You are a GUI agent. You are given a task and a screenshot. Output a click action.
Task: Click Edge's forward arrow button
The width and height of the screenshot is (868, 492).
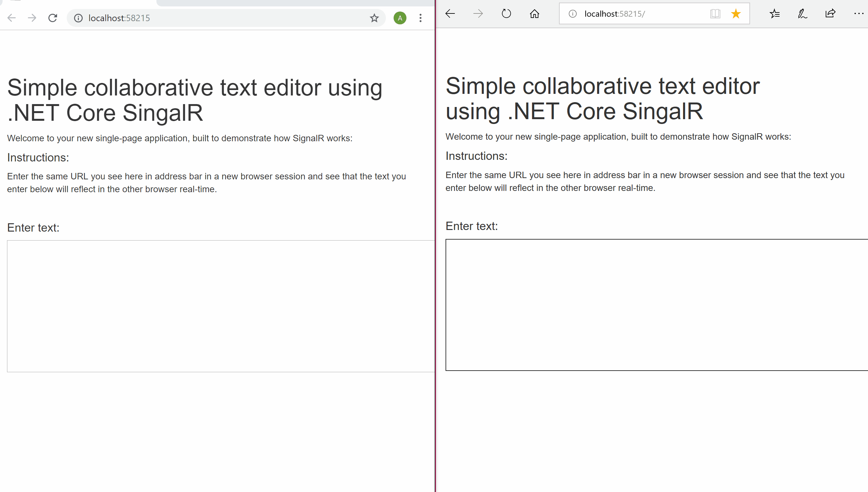pyautogui.click(x=478, y=13)
